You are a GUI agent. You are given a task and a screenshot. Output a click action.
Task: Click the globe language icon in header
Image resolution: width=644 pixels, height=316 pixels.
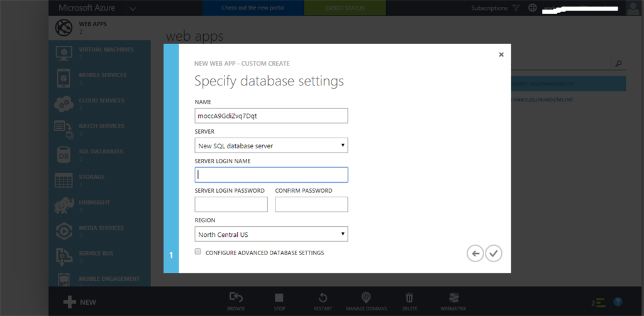[x=533, y=8]
